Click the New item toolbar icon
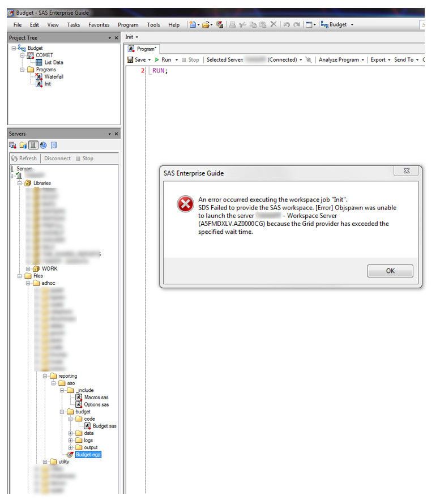Viewport: 440px width, 504px height. [x=193, y=24]
